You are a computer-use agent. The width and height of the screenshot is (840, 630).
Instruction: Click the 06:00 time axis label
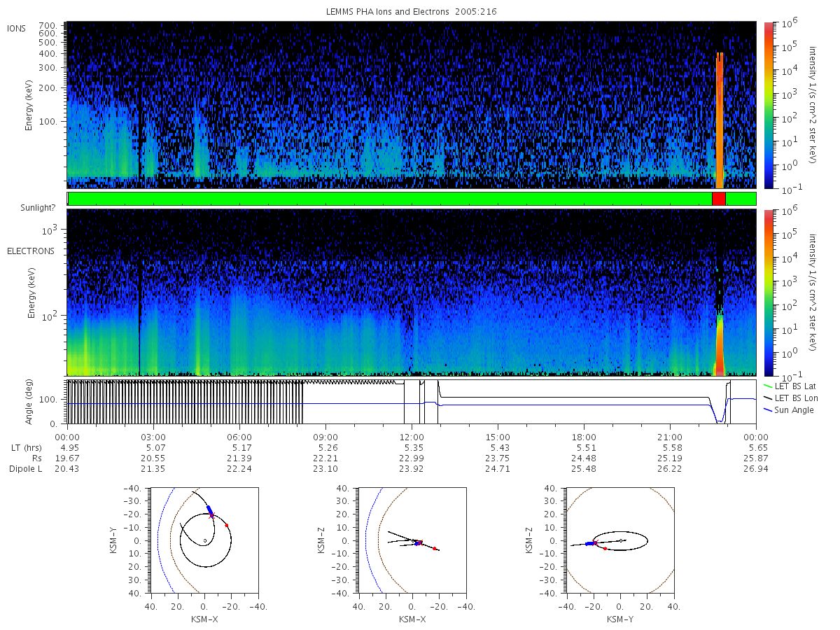coord(239,435)
